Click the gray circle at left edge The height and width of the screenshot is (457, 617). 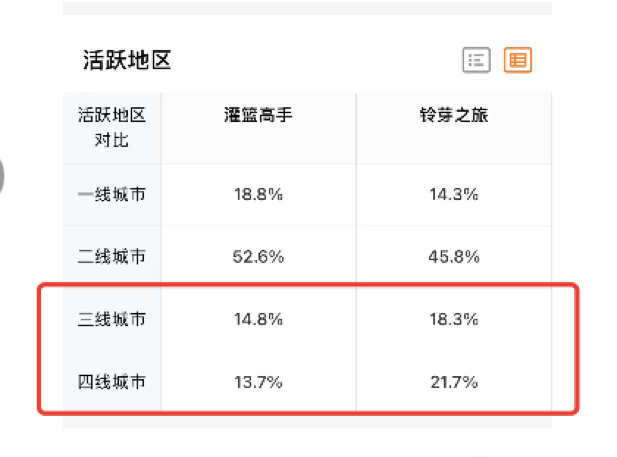coord(3,176)
